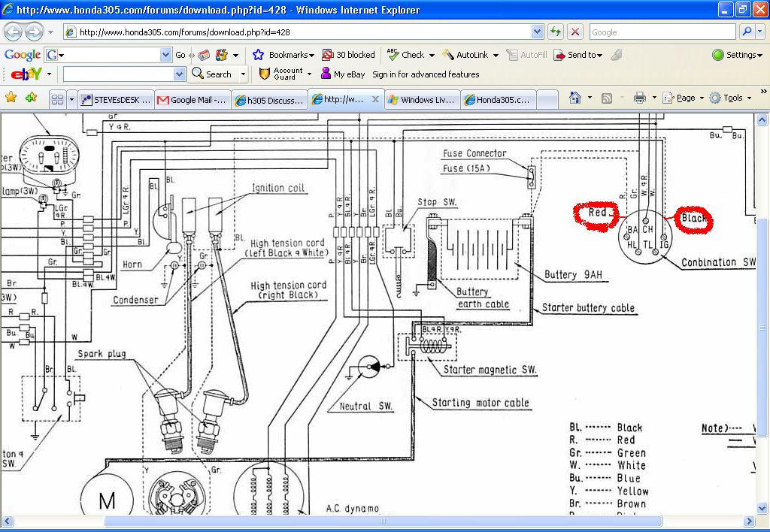Open Favorites Center star icon
The height and width of the screenshot is (532, 770).
[11, 98]
